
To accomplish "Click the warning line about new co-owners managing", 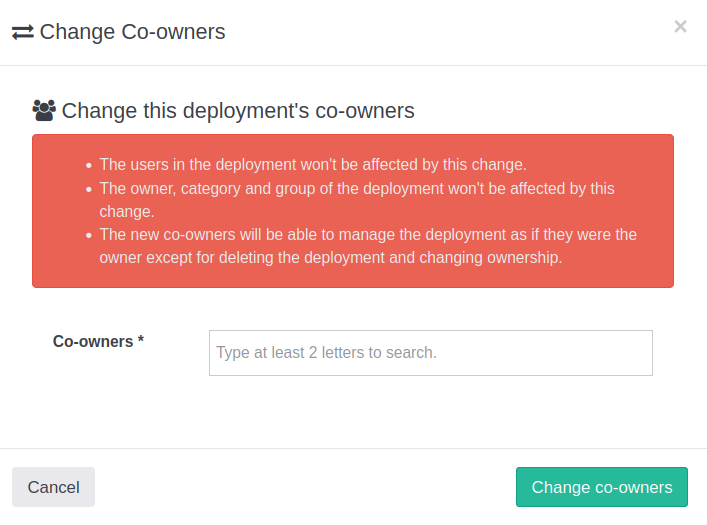I will pyautogui.click(x=367, y=235).
